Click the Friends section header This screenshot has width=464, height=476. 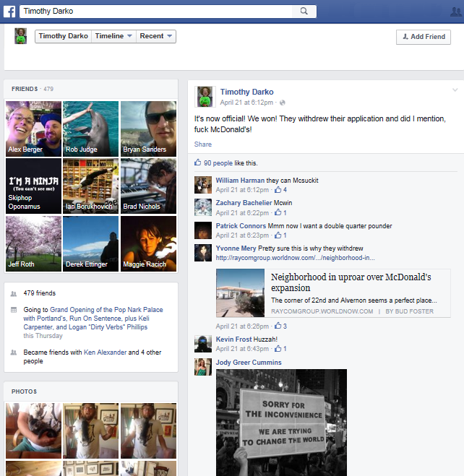click(25, 89)
